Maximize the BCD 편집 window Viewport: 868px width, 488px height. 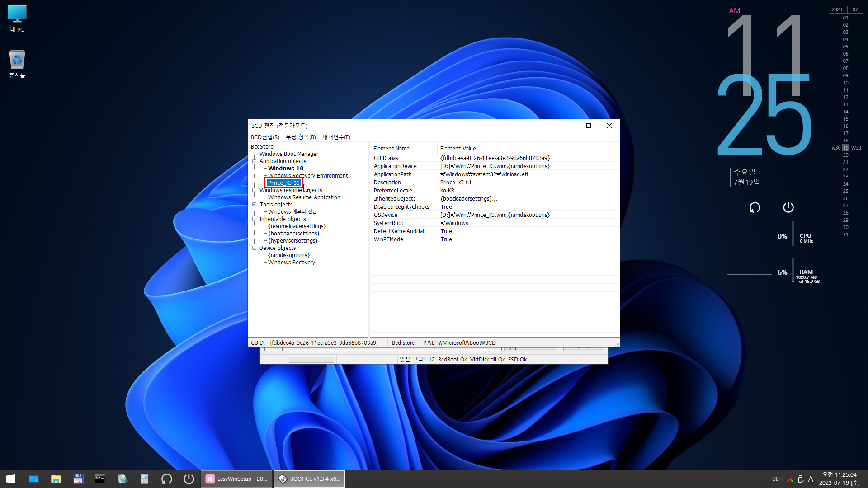point(589,126)
